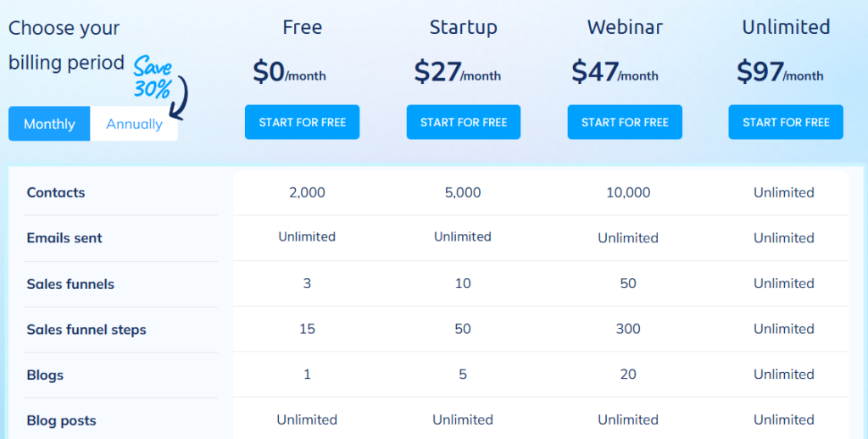The height and width of the screenshot is (439, 868).
Task: Click the Save 30% arrow graphic
Action: 160,86
